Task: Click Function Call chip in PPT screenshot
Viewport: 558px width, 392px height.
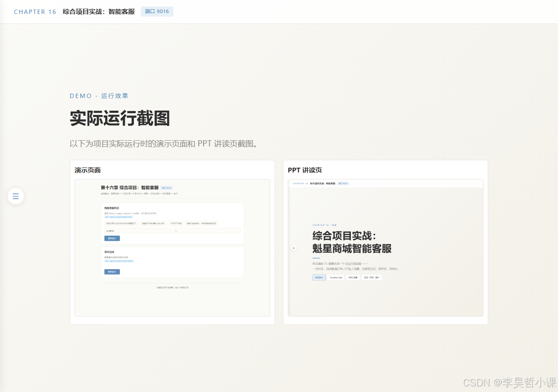Action: pos(336,277)
